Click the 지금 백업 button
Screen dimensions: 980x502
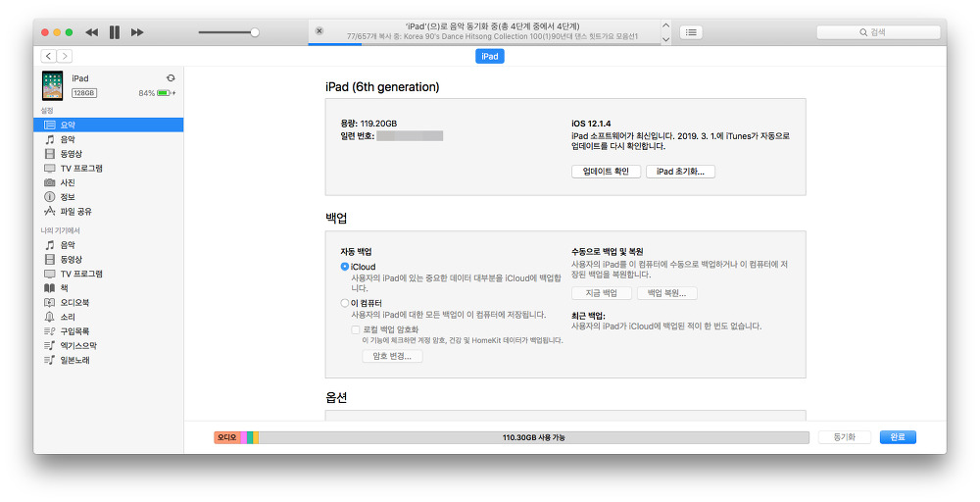click(602, 293)
